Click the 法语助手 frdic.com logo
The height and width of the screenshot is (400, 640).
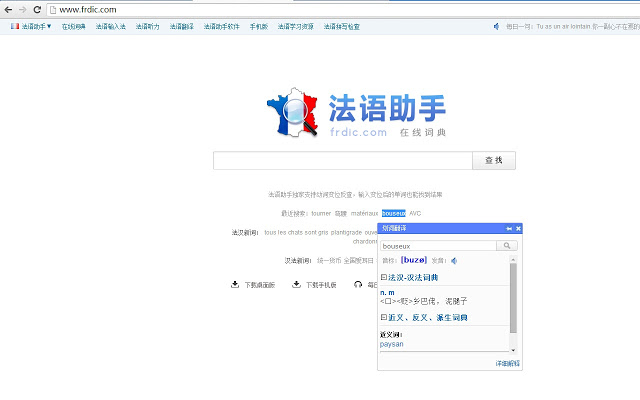pyautogui.click(x=356, y=113)
